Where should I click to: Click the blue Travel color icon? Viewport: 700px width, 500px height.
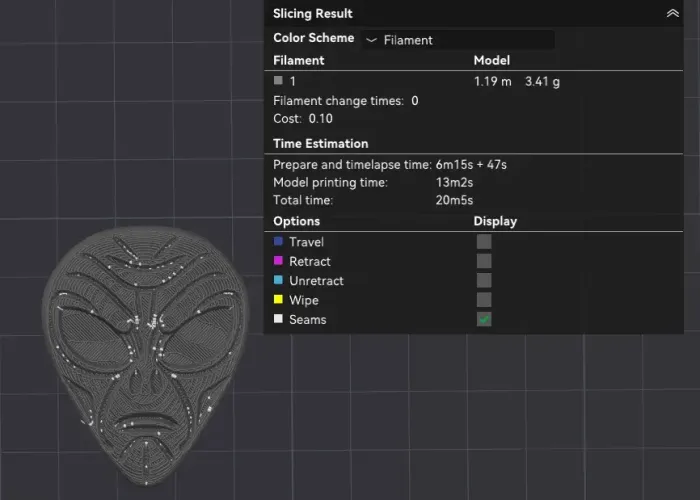pos(278,242)
